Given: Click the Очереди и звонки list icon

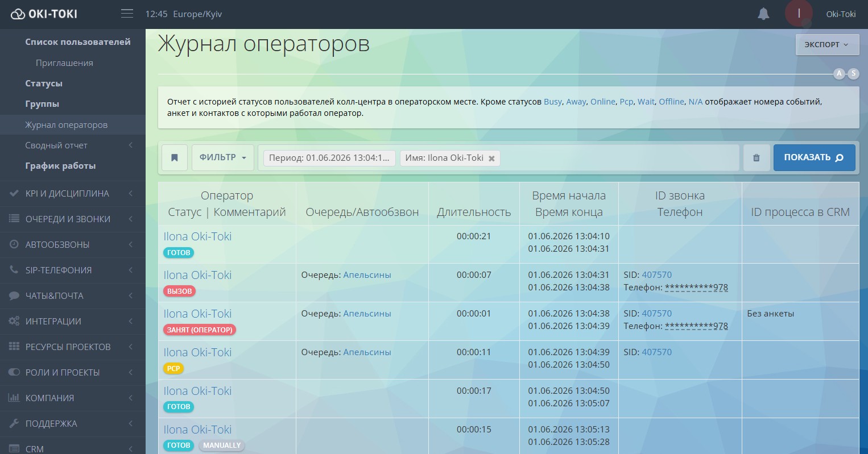Looking at the screenshot, I should [x=14, y=219].
